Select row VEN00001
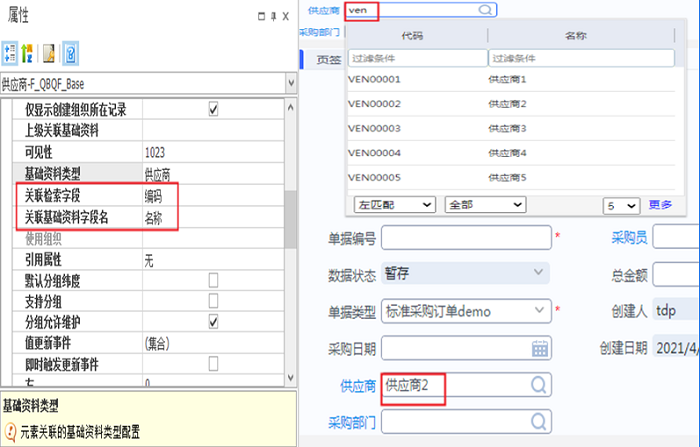This screenshot has height=447, width=700. (x=511, y=79)
